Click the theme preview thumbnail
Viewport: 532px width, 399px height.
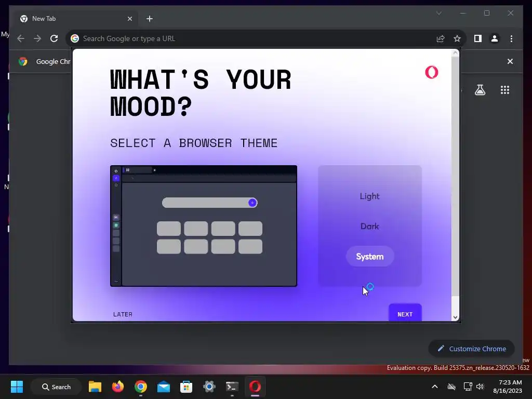point(204,226)
